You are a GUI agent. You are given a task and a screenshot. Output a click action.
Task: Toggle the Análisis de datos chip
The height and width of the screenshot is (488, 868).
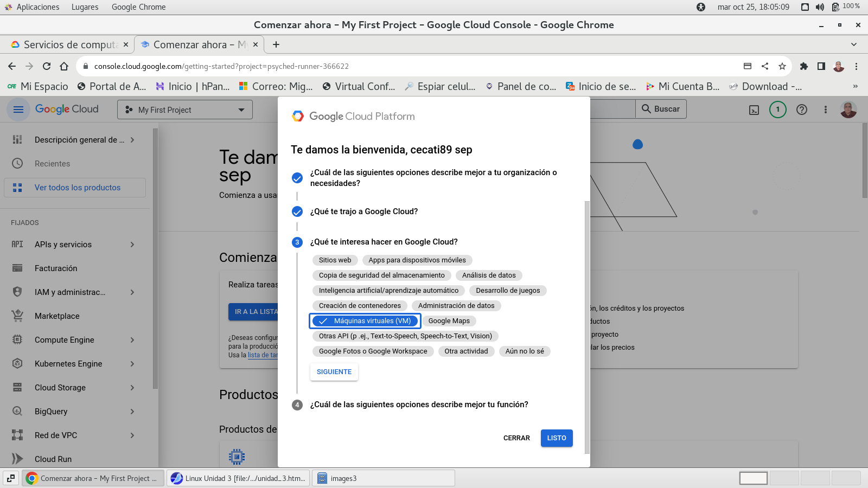coord(488,275)
